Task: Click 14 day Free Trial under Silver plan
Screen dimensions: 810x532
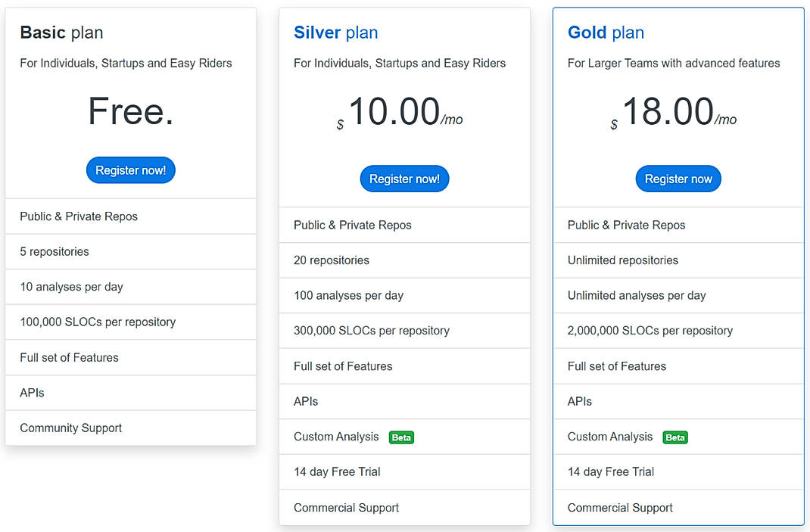Action: click(x=335, y=471)
